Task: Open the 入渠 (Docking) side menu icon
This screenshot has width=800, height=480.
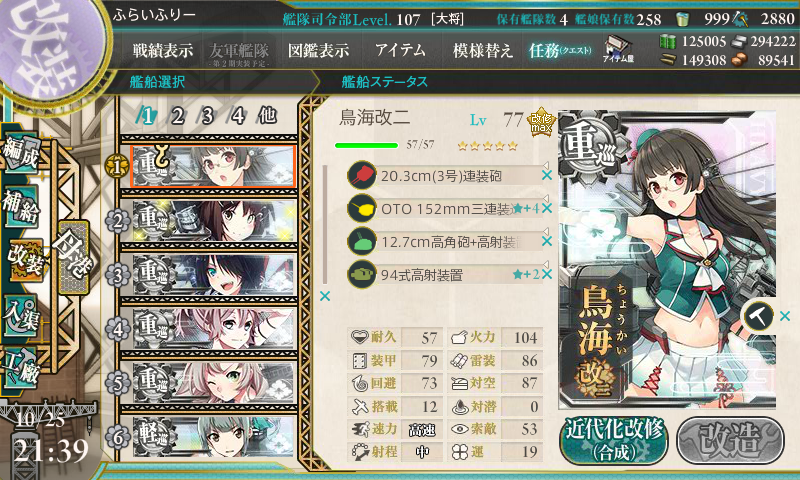Action: [21, 316]
